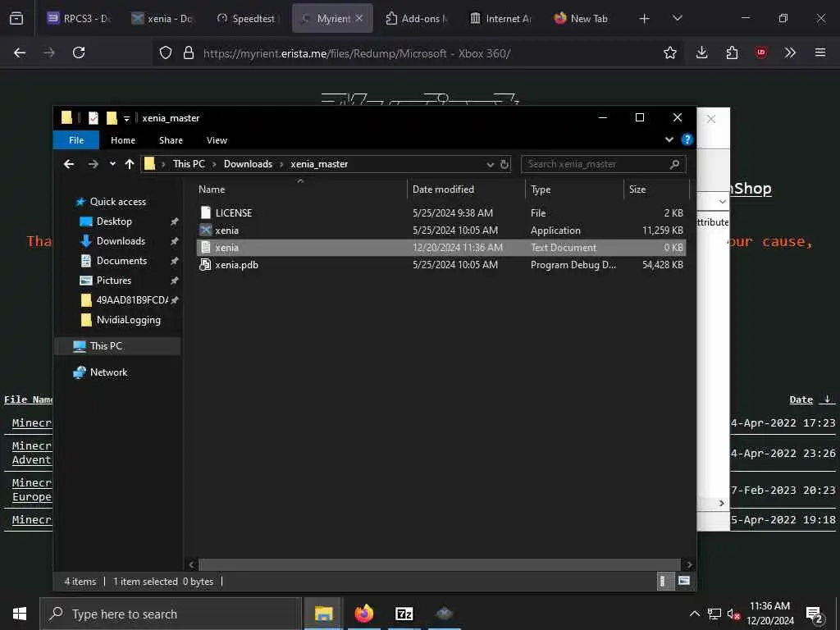Open the Firefox downloads panel
This screenshot has height=630, width=840.
pyautogui.click(x=702, y=52)
